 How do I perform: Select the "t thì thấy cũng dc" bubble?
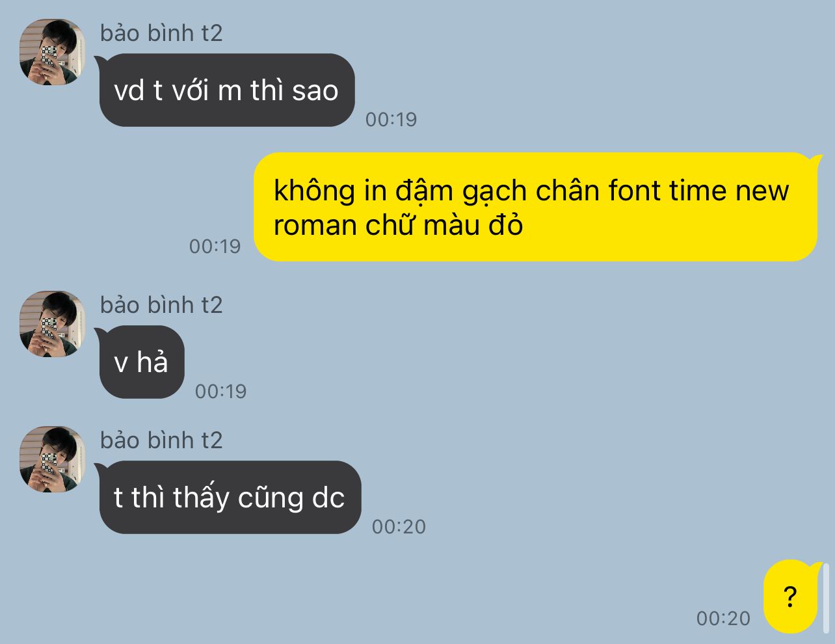(229, 498)
